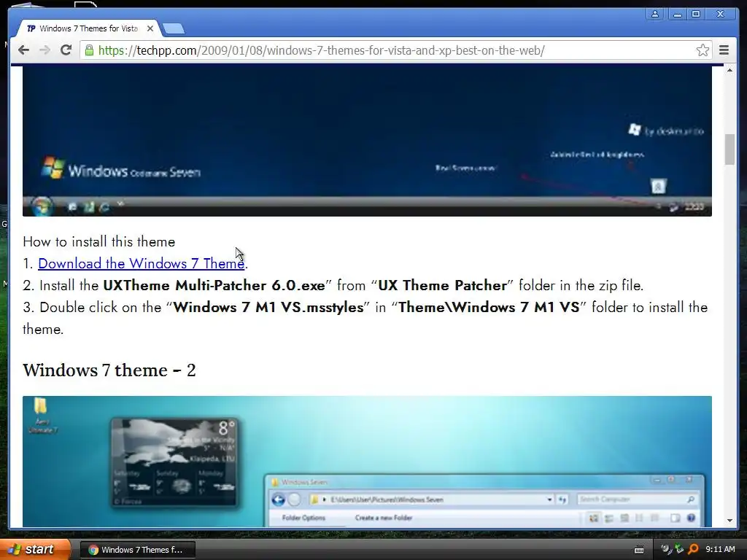
Task: Click the green padlock security icon
Action: (89, 50)
